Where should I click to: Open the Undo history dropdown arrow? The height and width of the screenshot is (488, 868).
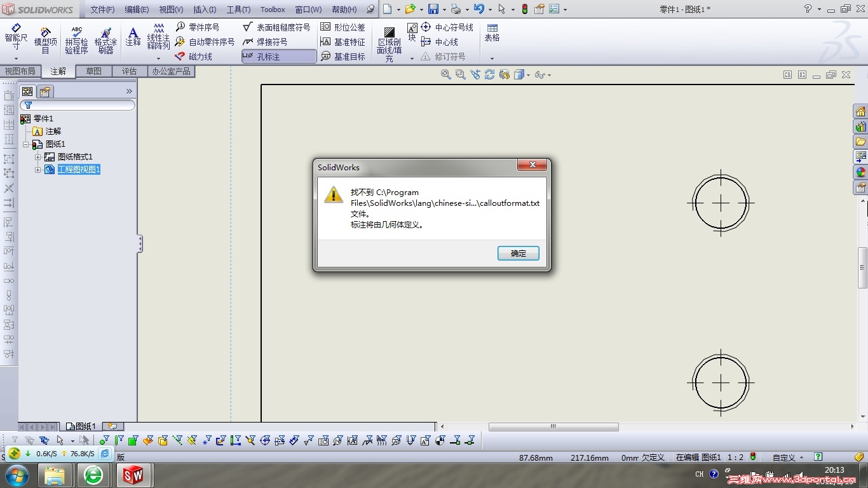(x=490, y=10)
